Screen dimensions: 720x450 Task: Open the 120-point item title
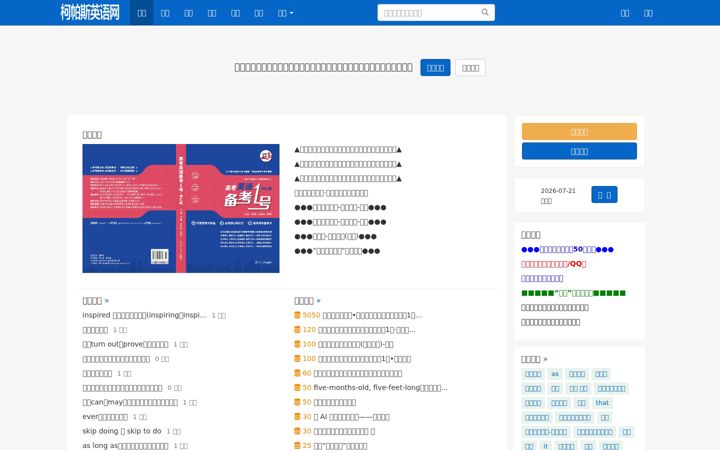367,330
